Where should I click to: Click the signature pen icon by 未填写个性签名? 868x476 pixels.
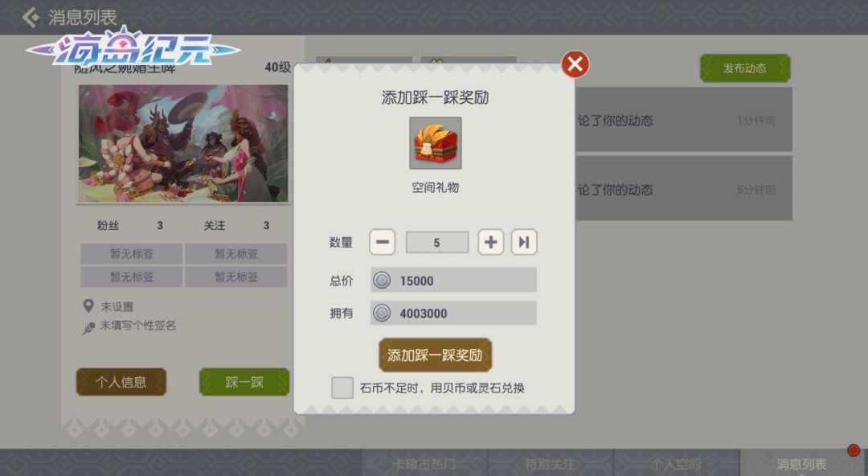coord(88,328)
